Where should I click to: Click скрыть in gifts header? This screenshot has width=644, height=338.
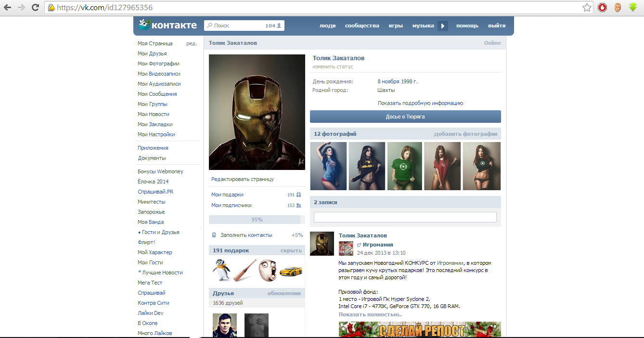[x=291, y=250]
